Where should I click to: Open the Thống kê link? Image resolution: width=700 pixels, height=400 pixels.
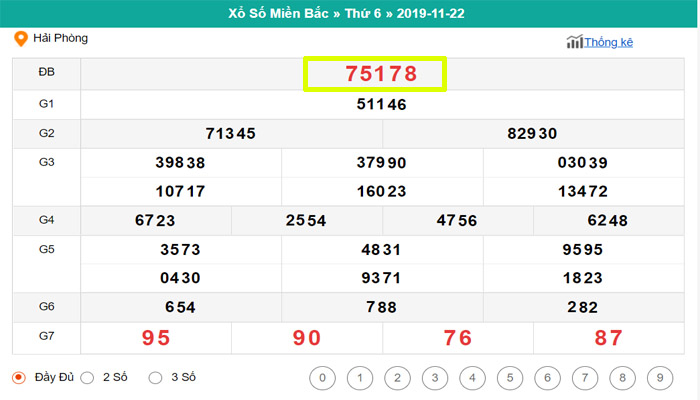pyautogui.click(x=609, y=42)
